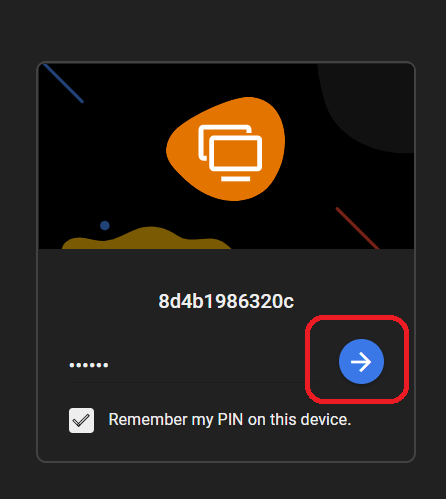Click the 'Remember my PIN on this device.' label

230,420
